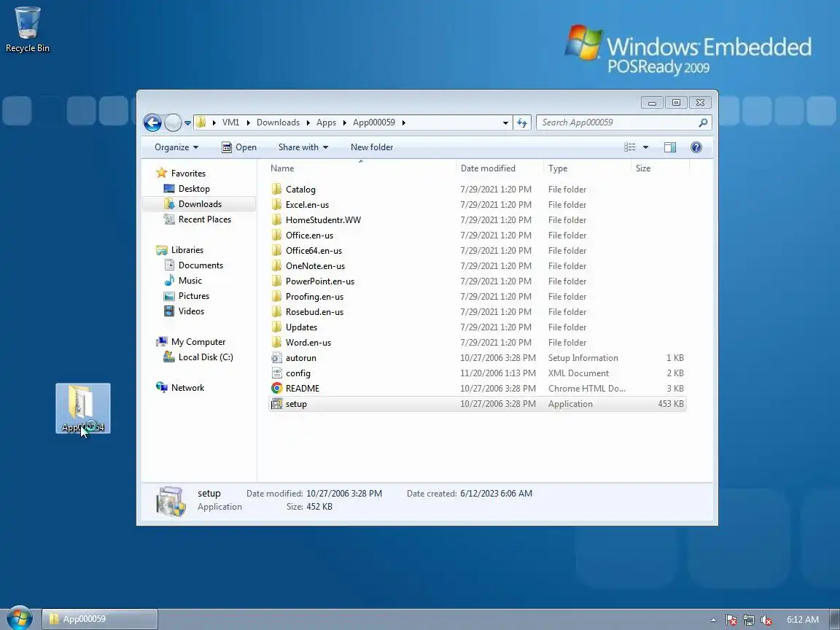Open the Recycle Bin desktop icon
The image size is (840, 630).
click(x=27, y=30)
